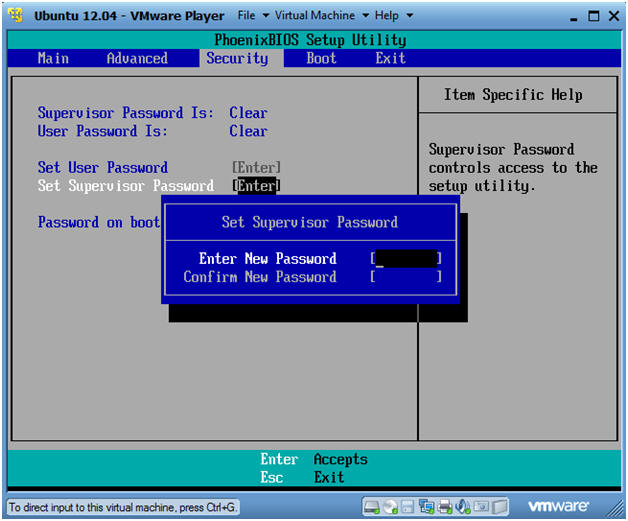Click the hard disk device icon in status bar
The image size is (628, 521).
371,507
